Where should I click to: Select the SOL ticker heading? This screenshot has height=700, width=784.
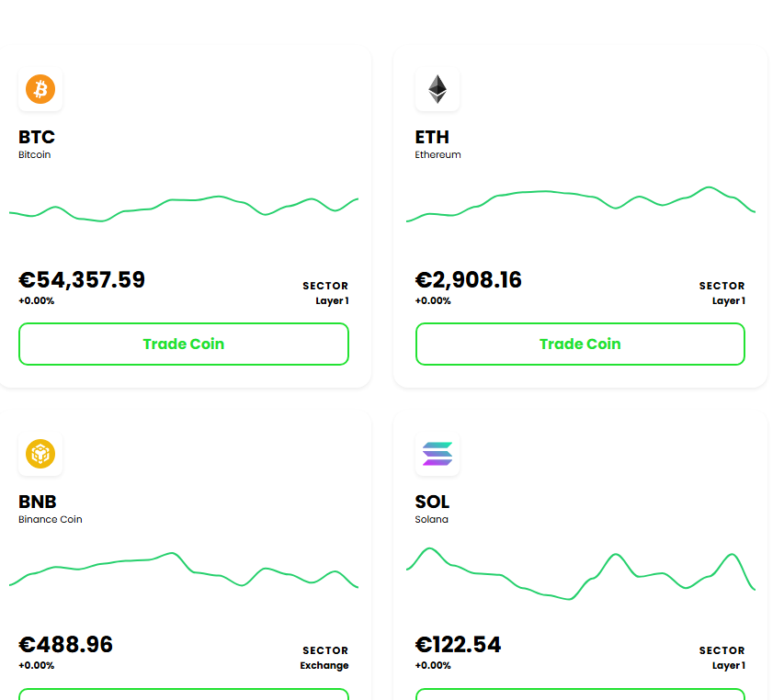[432, 502]
